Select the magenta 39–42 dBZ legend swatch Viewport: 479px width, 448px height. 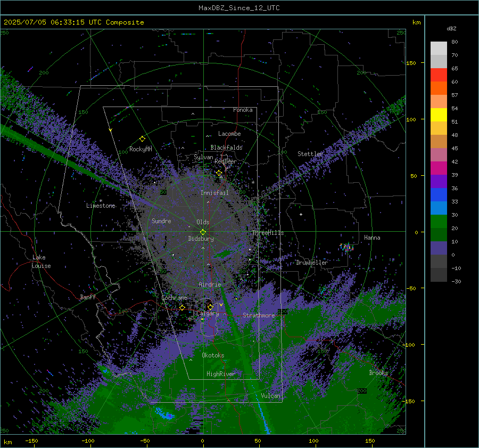point(439,168)
